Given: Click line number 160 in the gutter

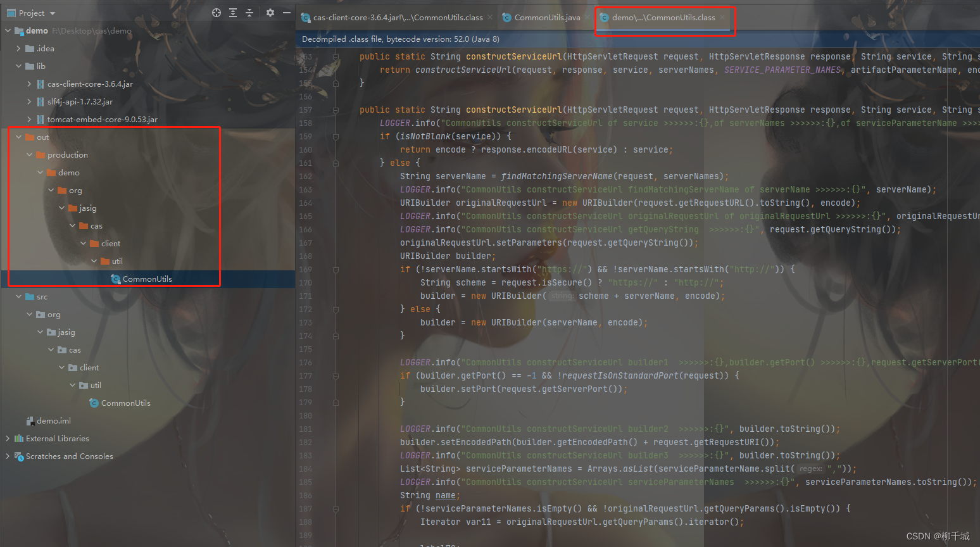Looking at the screenshot, I should (x=305, y=149).
